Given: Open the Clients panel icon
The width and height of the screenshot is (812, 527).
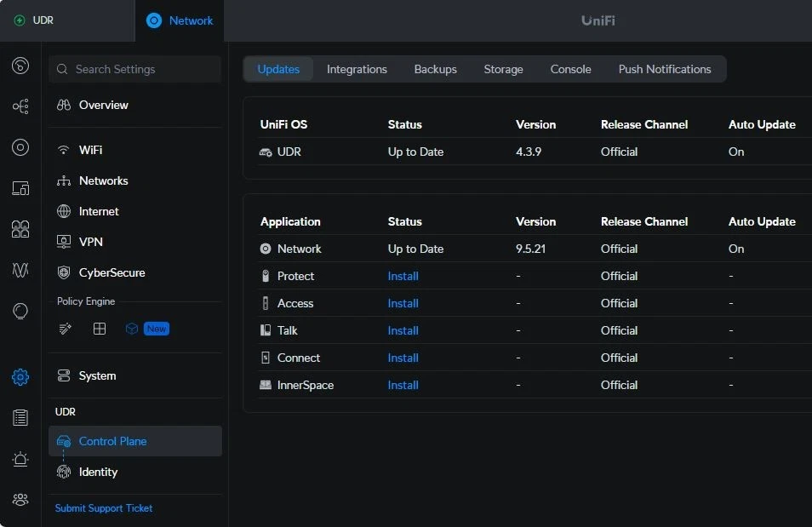Looking at the screenshot, I should [20, 187].
